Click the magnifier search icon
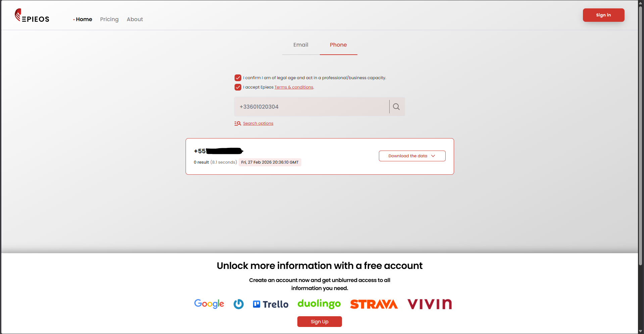Screen dimensions: 644x334 point(396,107)
